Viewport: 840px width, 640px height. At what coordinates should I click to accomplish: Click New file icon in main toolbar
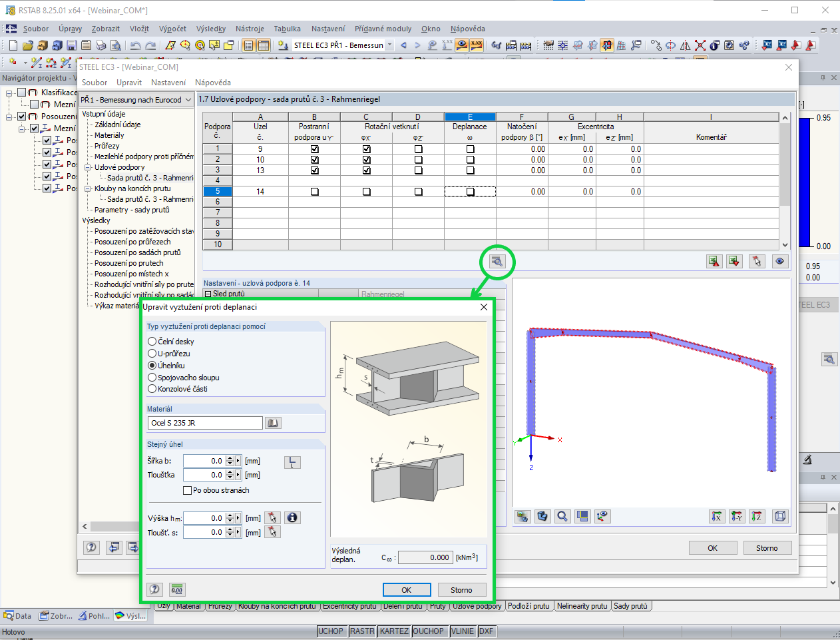point(13,45)
